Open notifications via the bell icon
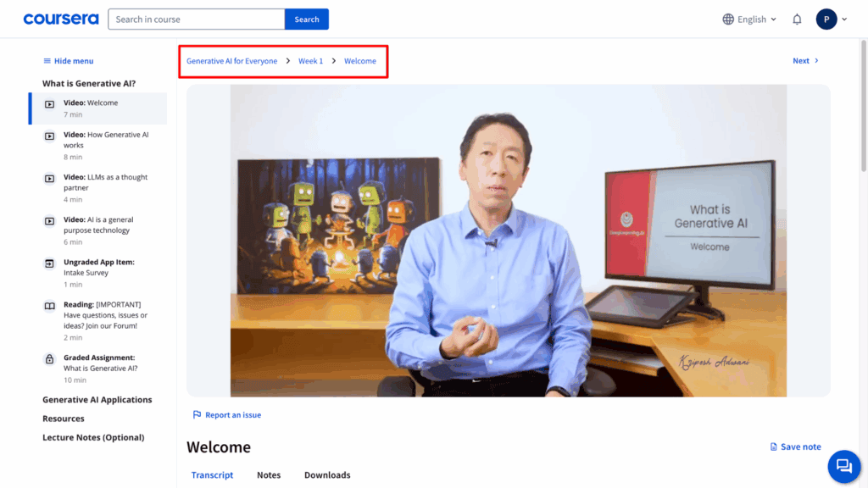The image size is (868, 488). (796, 18)
